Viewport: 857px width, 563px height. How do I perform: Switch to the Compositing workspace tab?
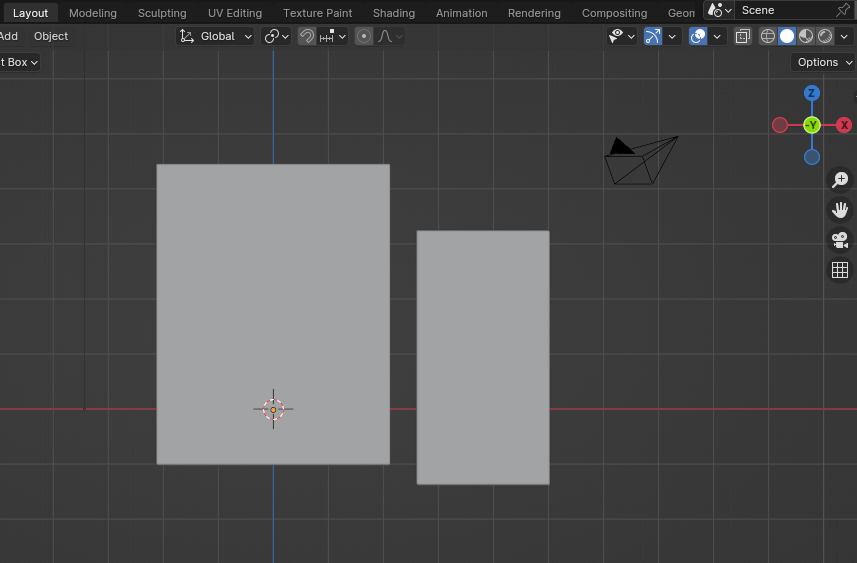point(614,13)
